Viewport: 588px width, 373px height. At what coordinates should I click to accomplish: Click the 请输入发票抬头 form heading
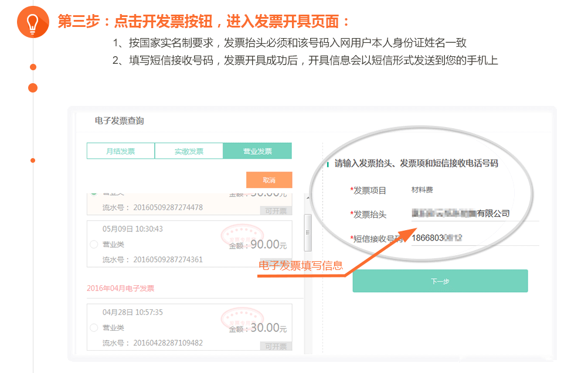416,163
